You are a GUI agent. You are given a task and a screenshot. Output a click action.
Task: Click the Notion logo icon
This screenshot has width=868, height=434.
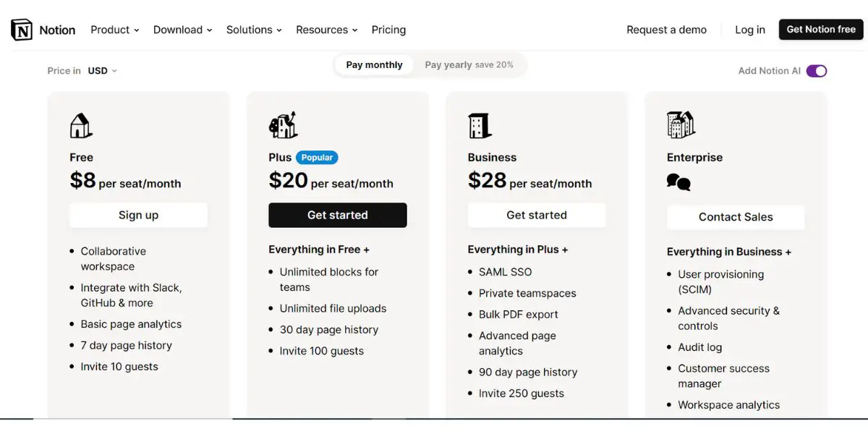[22, 30]
